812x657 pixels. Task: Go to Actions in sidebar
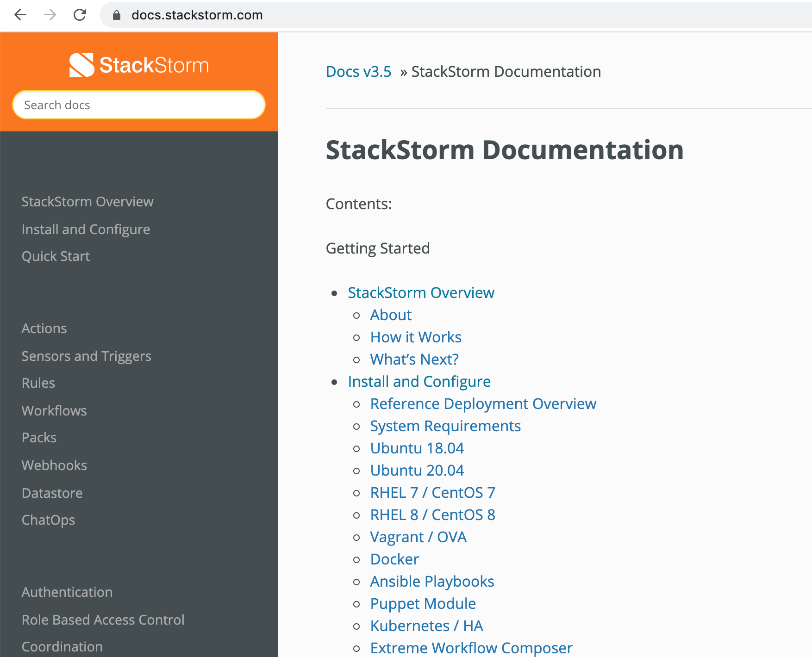tap(44, 328)
